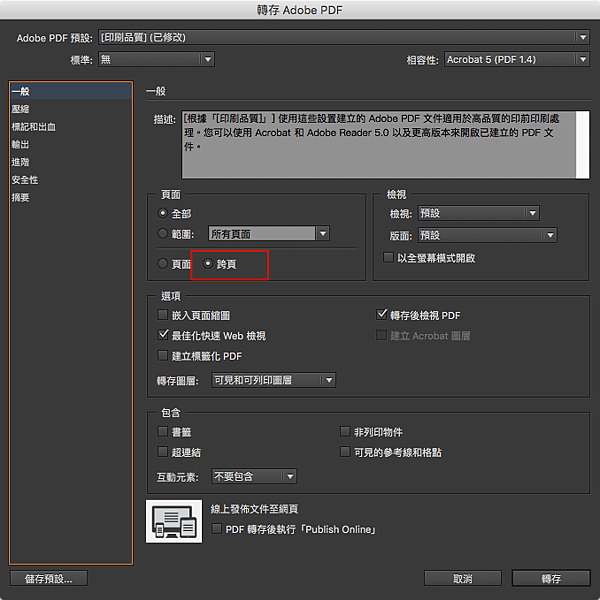This screenshot has height=600, width=600.
Task: Switch to the 輸出 panel
Action: click(71, 144)
